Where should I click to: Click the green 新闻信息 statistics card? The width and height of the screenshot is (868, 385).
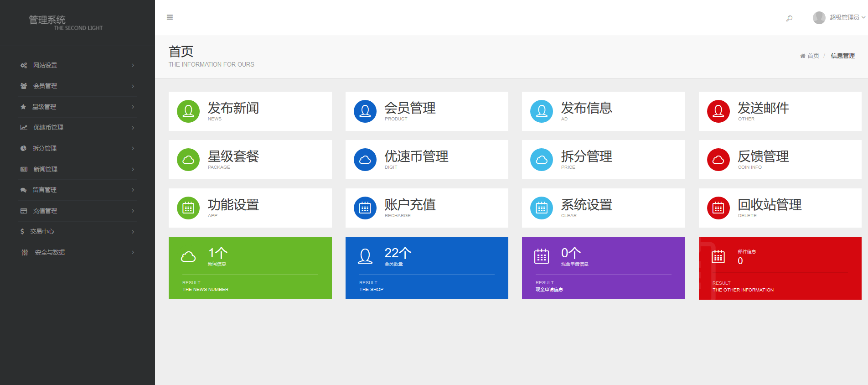point(250,268)
